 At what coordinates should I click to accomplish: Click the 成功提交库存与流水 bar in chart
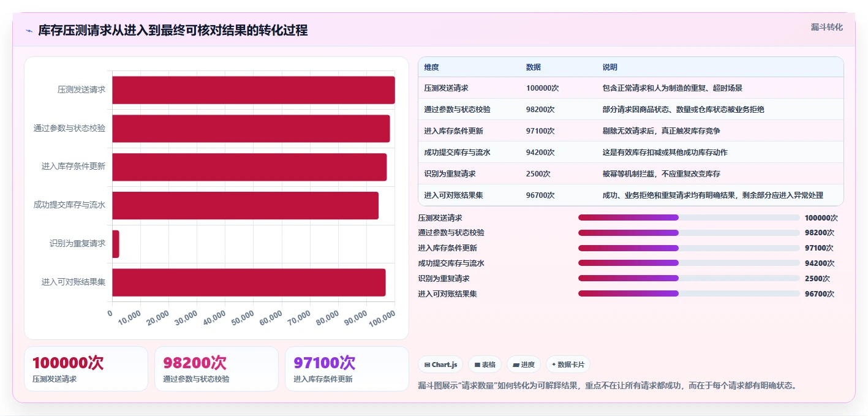tap(245, 205)
